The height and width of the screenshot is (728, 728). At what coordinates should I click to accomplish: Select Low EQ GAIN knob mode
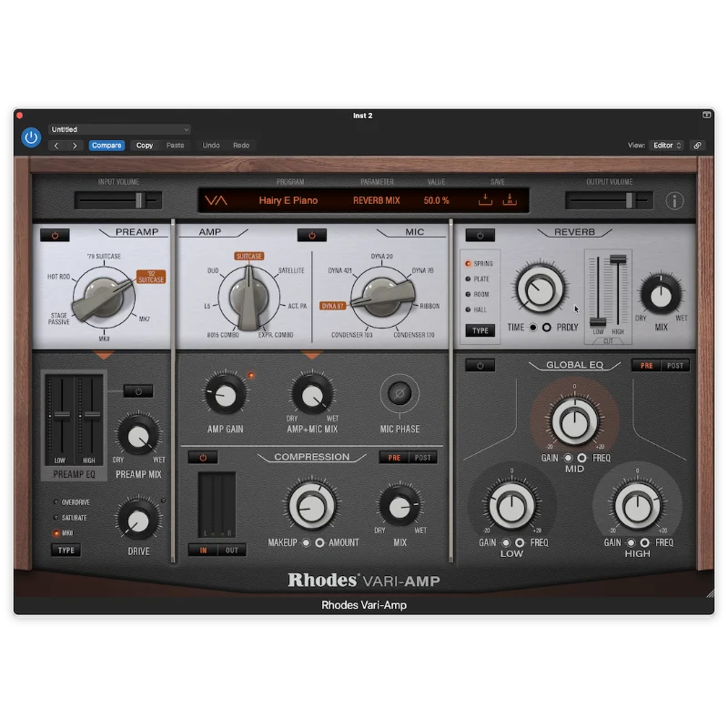506,542
